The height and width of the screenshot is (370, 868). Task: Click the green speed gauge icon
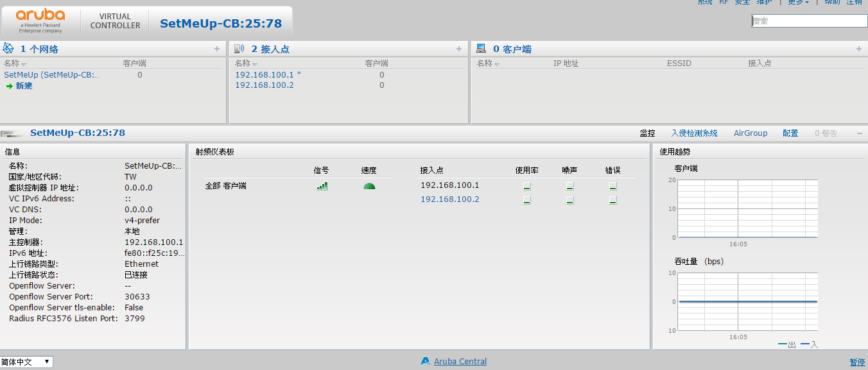(x=369, y=186)
